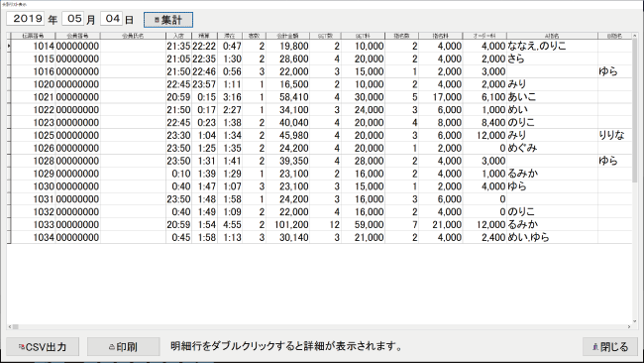Click the SET料 column header

363,36
